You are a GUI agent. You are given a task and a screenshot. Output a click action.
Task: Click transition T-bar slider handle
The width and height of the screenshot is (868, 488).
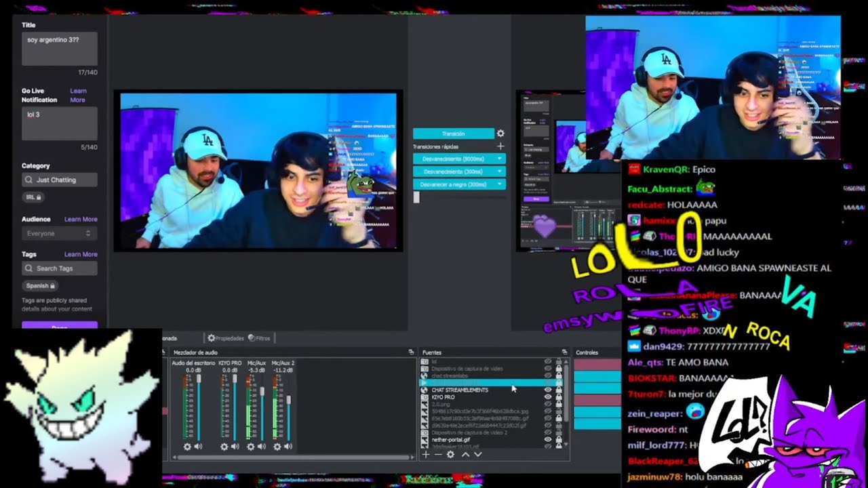(416, 197)
